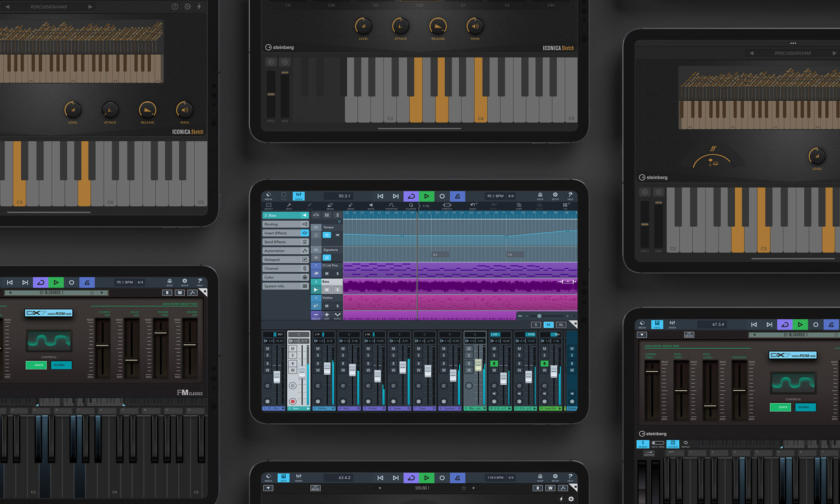Pick the Erase tool in center project toolbar
This screenshot has height=504, width=840.
pos(330,206)
